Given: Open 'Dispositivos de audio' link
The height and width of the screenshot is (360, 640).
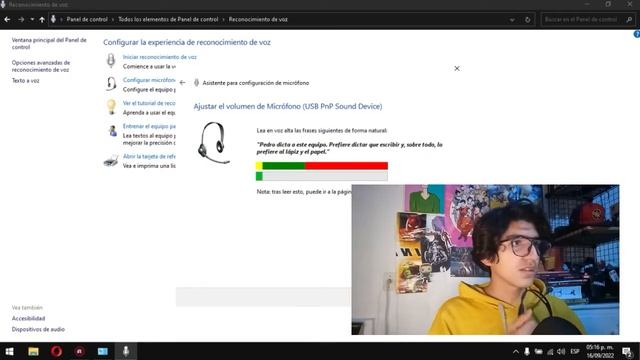Looking at the screenshot, I should pyautogui.click(x=38, y=329).
